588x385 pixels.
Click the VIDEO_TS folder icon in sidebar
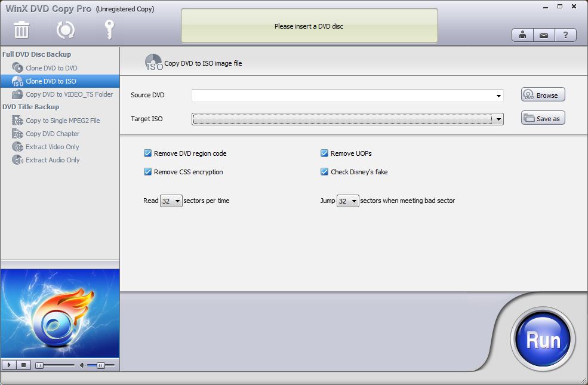click(17, 94)
